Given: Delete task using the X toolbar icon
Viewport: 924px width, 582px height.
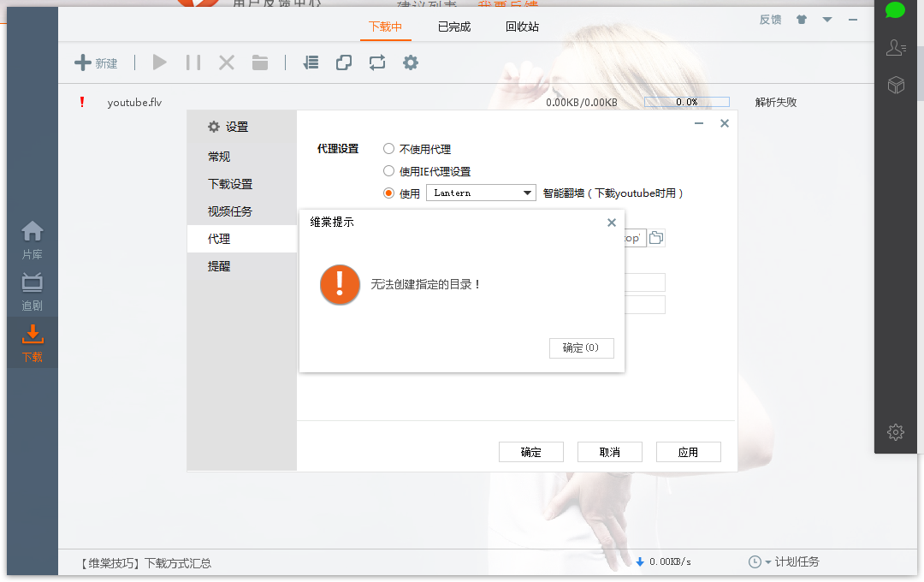Looking at the screenshot, I should pyautogui.click(x=227, y=62).
